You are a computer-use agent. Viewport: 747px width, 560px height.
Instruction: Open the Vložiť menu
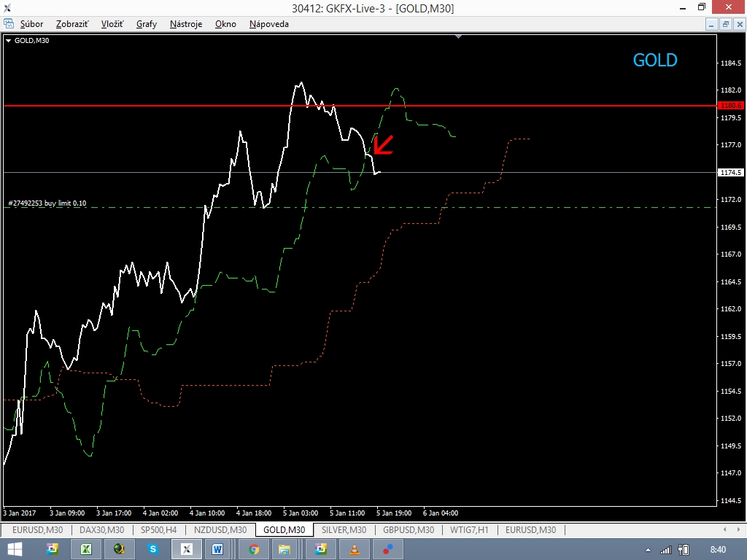coord(112,24)
